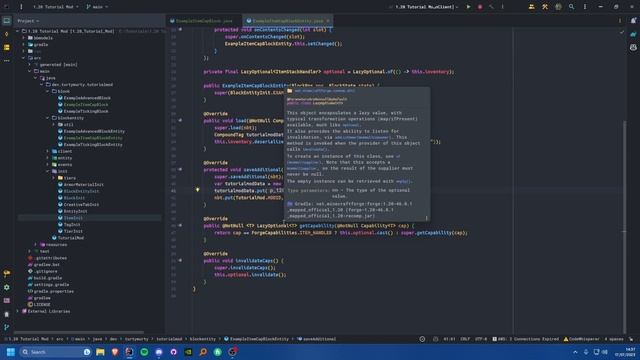Open the Project view selector dropdown
Viewport: 640px width, 360px height.
tap(28, 20)
